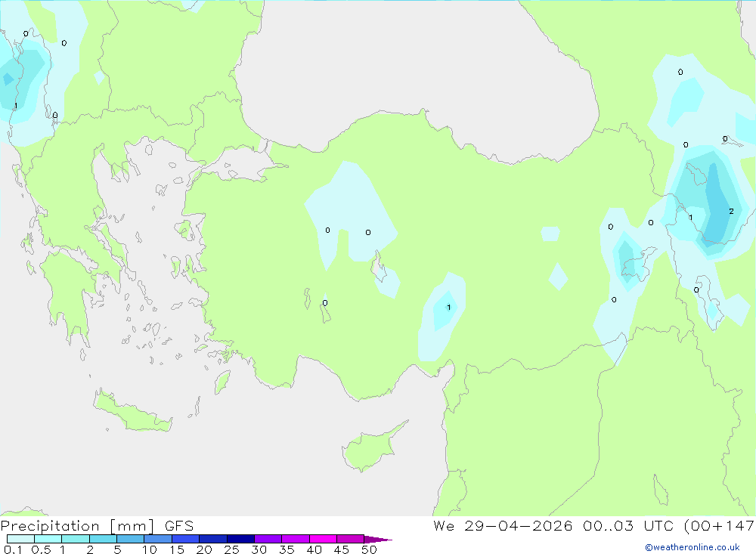Click the '2' precipitation value on the map
Image resolution: width=756 pixels, height=554 pixels.
pos(731,211)
